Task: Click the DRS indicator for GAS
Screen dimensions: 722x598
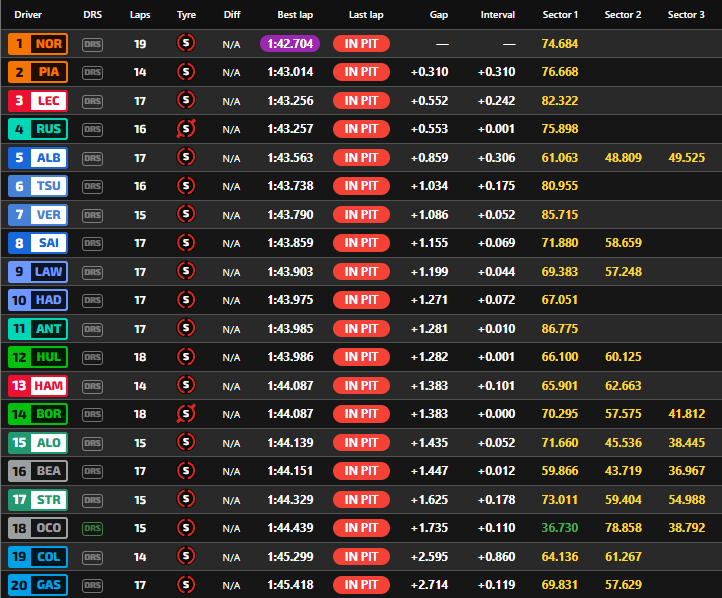Action: pyautogui.click(x=92, y=584)
